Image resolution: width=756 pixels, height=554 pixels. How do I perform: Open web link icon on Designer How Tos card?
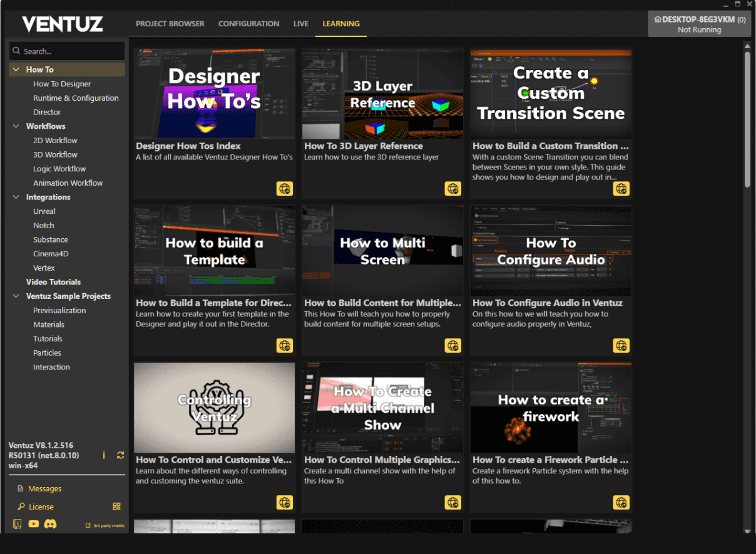pyautogui.click(x=284, y=188)
